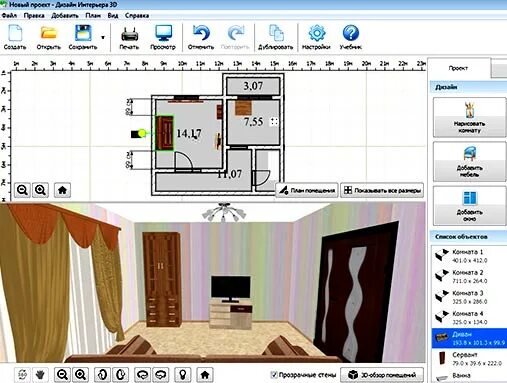Select Ванна in object list
This screenshot has width=507, height=383.
(x=469, y=377)
